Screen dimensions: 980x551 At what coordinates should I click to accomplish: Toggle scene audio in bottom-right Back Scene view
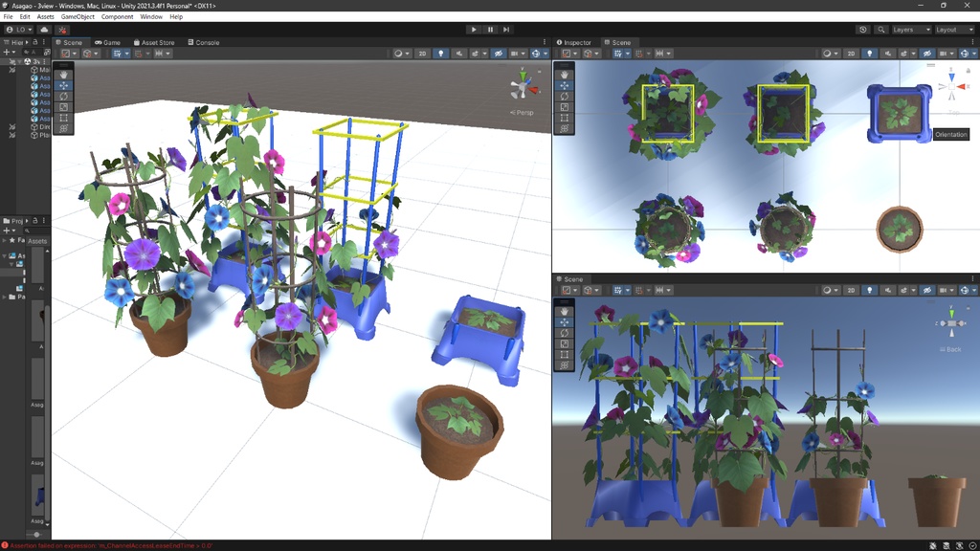click(888, 291)
